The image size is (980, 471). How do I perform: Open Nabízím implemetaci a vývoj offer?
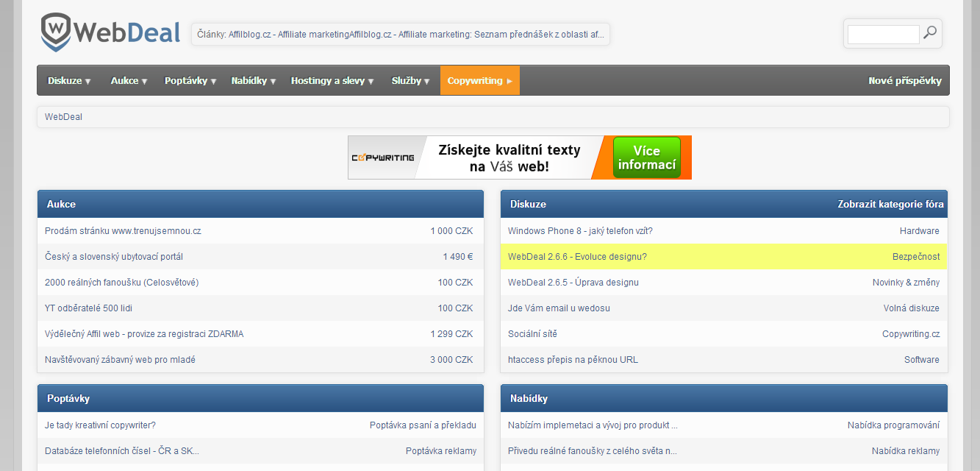[x=593, y=425]
